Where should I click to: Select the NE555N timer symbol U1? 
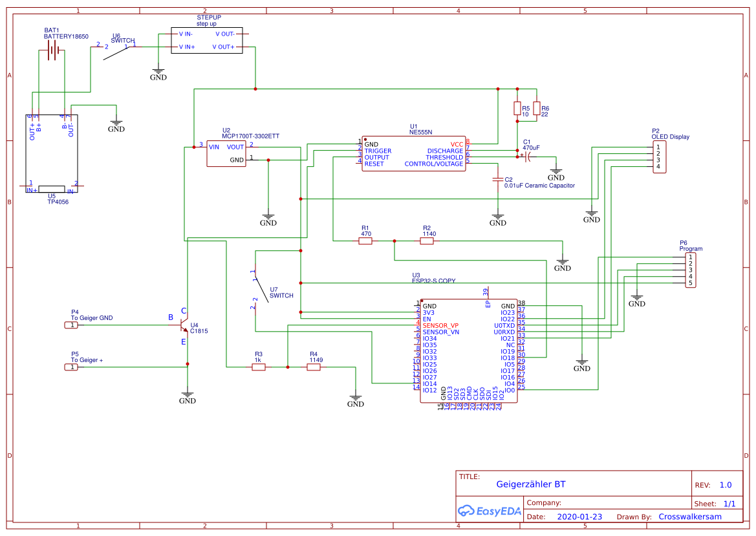coord(414,152)
